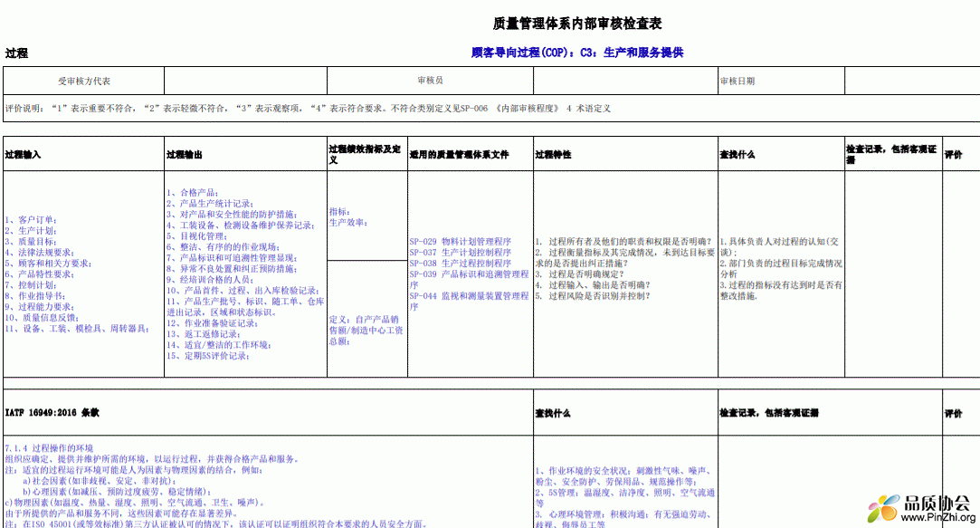Click the 过程输出 column header

tap(245, 154)
